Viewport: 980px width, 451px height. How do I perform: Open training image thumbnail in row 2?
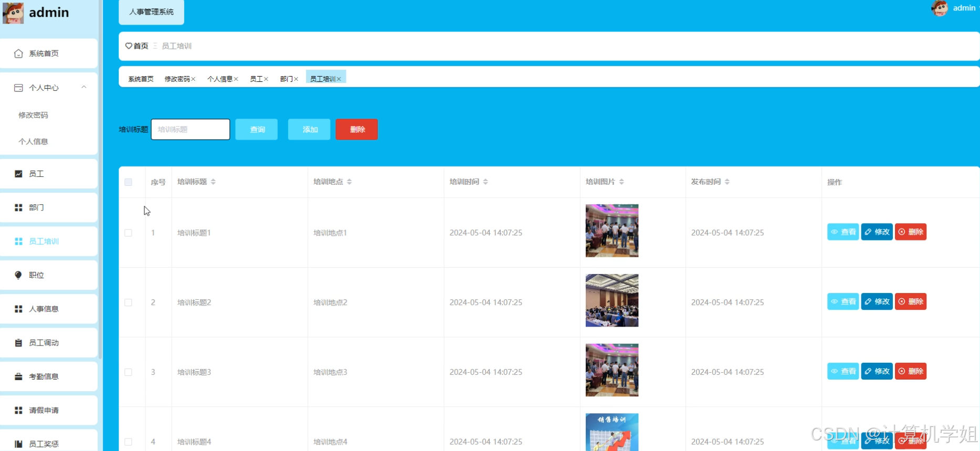point(612,300)
